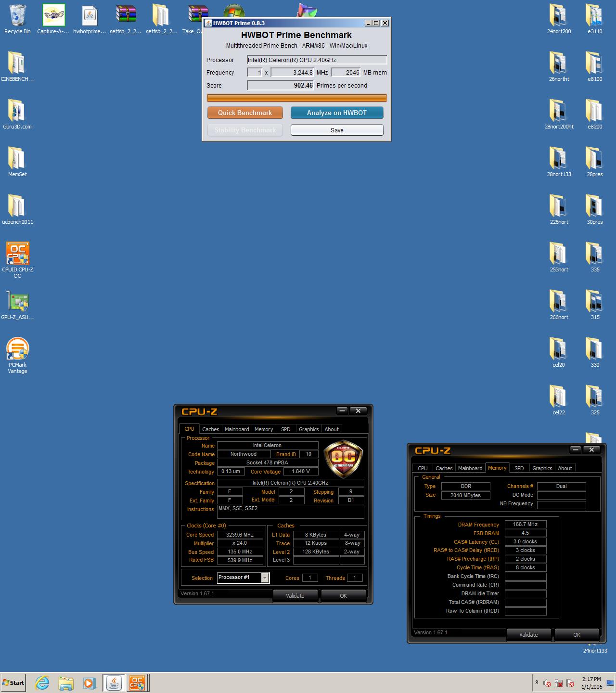Open Action Center flag tray icon
The height and width of the screenshot is (693, 616).
pos(570,683)
